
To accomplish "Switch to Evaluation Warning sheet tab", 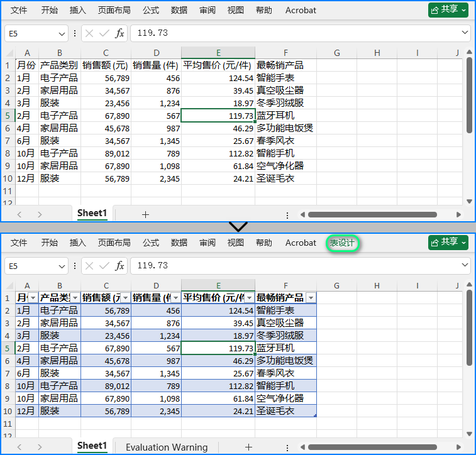I will [x=167, y=447].
